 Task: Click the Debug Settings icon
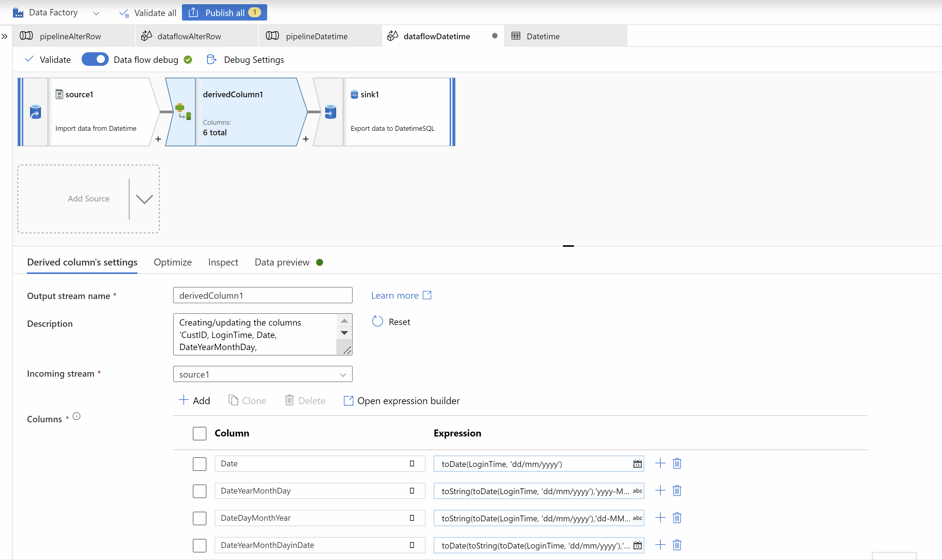click(212, 60)
